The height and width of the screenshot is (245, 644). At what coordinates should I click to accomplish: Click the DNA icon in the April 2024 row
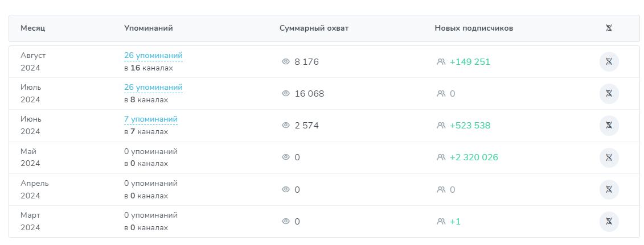pyautogui.click(x=609, y=189)
